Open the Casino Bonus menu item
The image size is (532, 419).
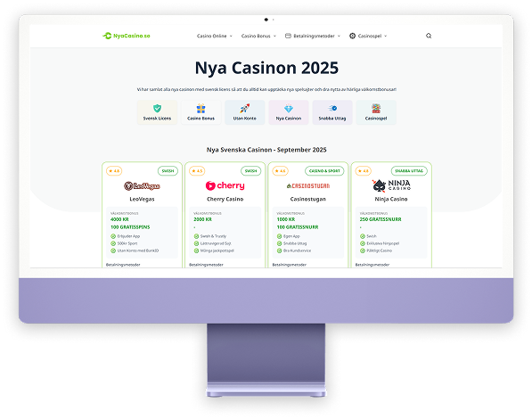tap(256, 36)
